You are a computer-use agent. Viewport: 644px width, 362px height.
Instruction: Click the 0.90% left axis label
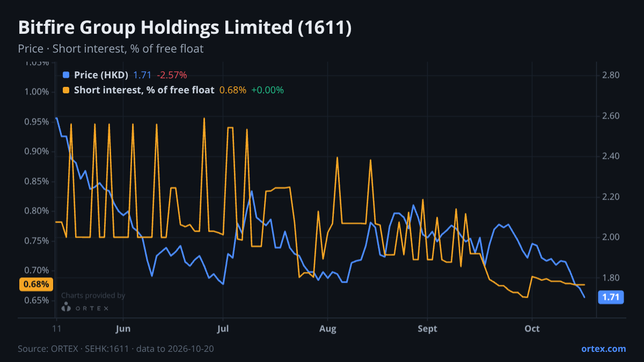pos(36,151)
